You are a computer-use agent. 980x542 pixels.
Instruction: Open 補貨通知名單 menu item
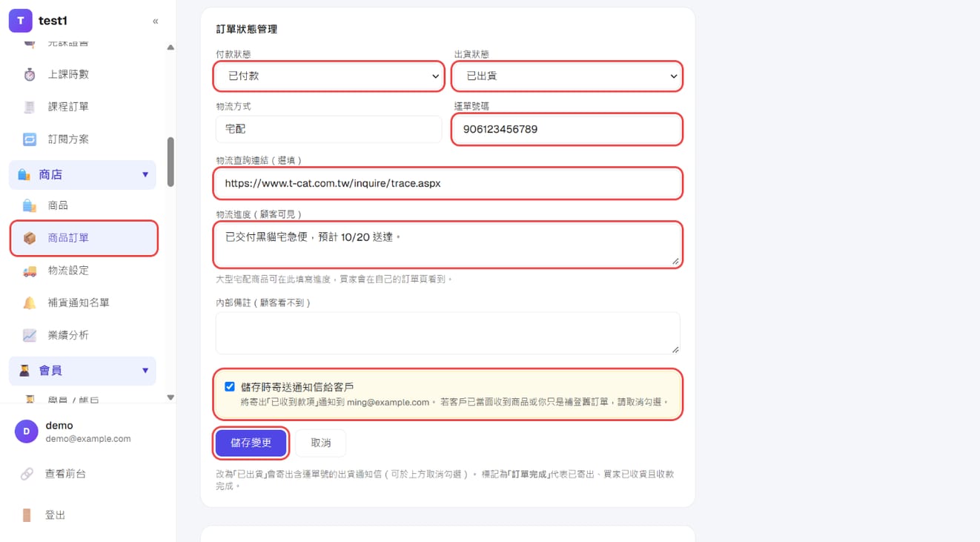click(79, 303)
